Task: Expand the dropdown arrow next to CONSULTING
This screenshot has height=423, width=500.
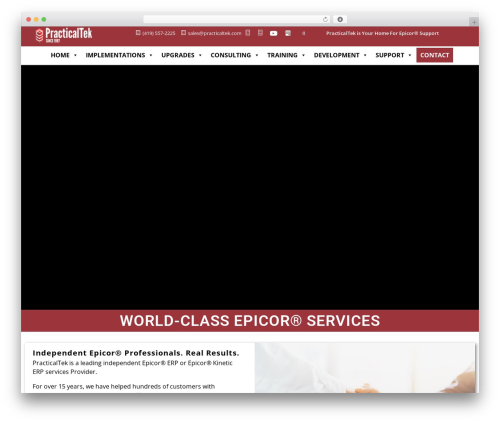Action: 257,55
